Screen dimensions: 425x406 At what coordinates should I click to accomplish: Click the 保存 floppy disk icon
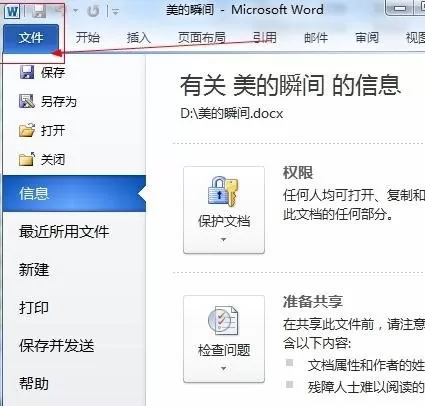tap(27, 72)
